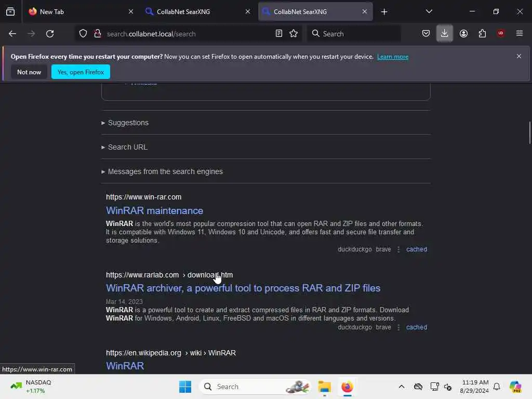This screenshot has height=399, width=532.
Task: Open a new tab with plus button
Action: (384, 12)
